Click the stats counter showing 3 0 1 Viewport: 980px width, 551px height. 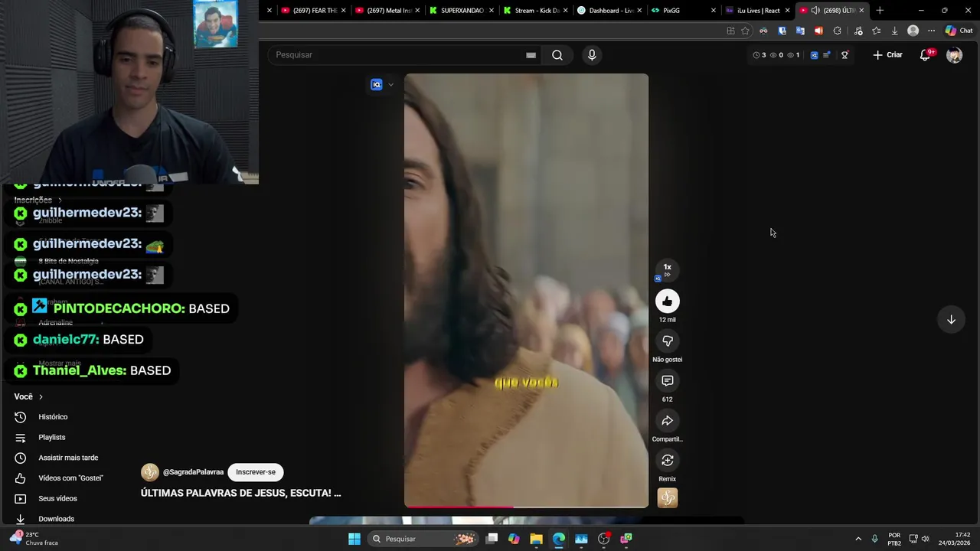pos(776,55)
